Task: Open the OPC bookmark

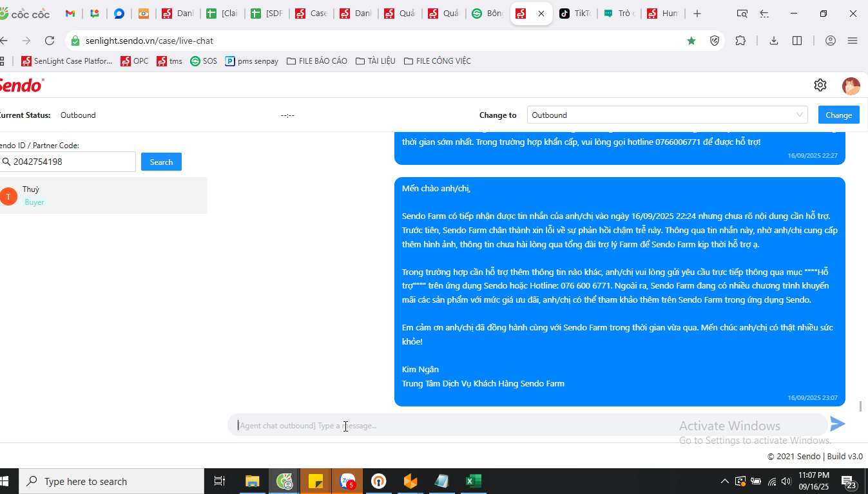Action: pos(135,61)
